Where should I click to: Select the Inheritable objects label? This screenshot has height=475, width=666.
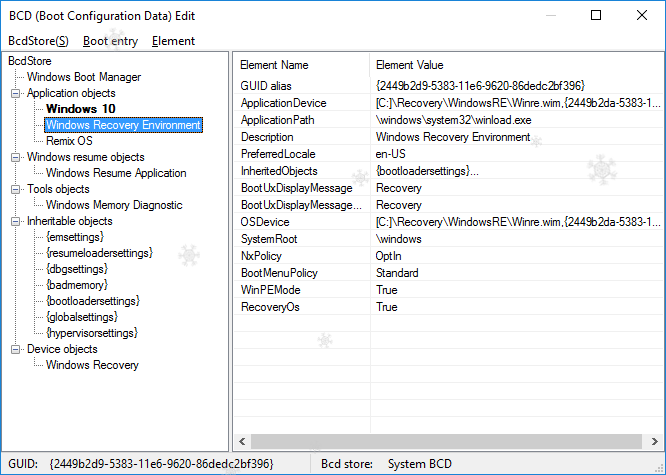pyautogui.click(x=70, y=221)
